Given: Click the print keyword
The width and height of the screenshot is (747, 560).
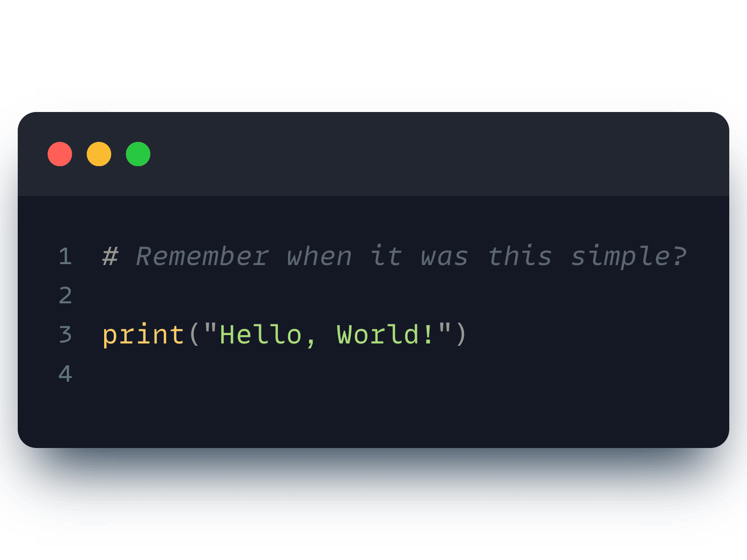Looking at the screenshot, I should 143,335.
